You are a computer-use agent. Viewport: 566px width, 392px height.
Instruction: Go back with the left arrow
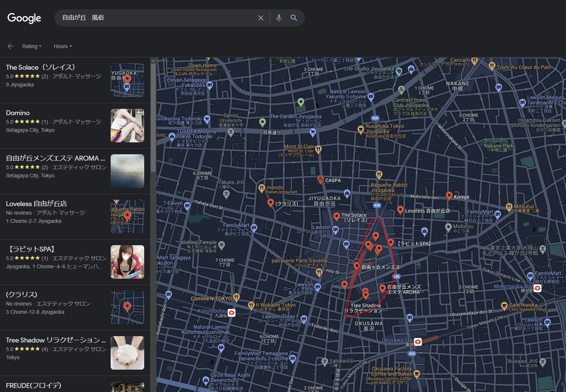(10, 46)
